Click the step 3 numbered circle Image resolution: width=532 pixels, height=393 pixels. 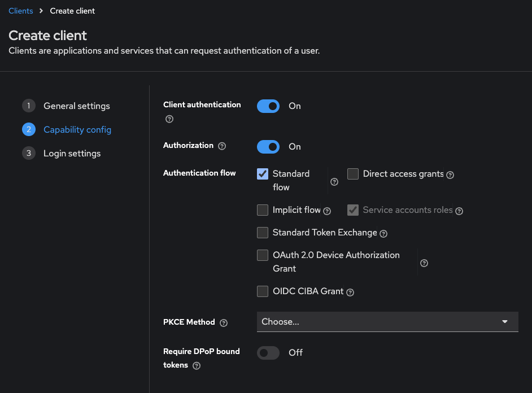[28, 153]
